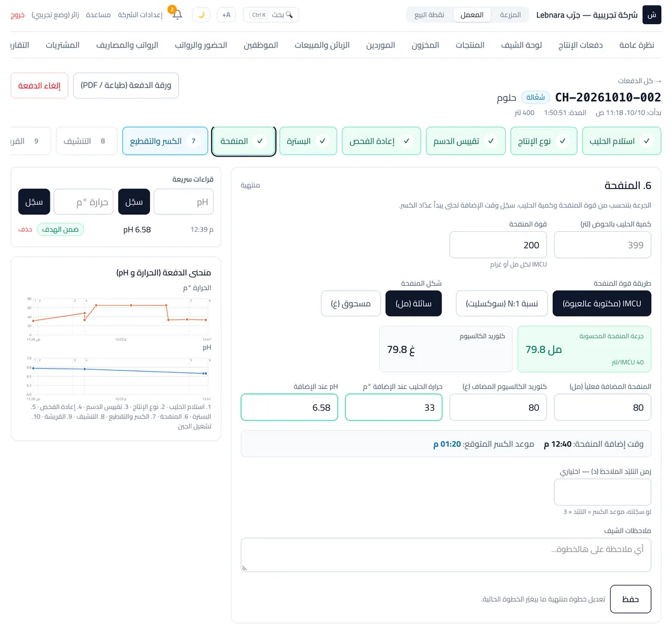
Task: Select the 'تقييس الدسم' completed step
Action: 466,140
